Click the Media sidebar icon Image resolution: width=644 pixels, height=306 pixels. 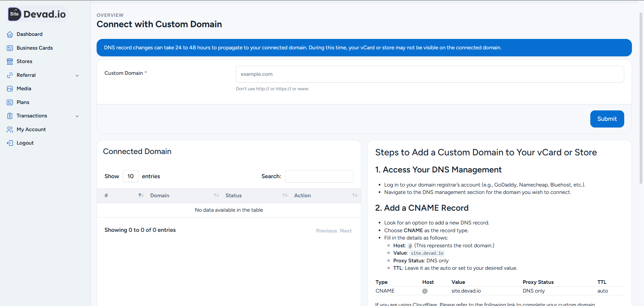coord(10,88)
